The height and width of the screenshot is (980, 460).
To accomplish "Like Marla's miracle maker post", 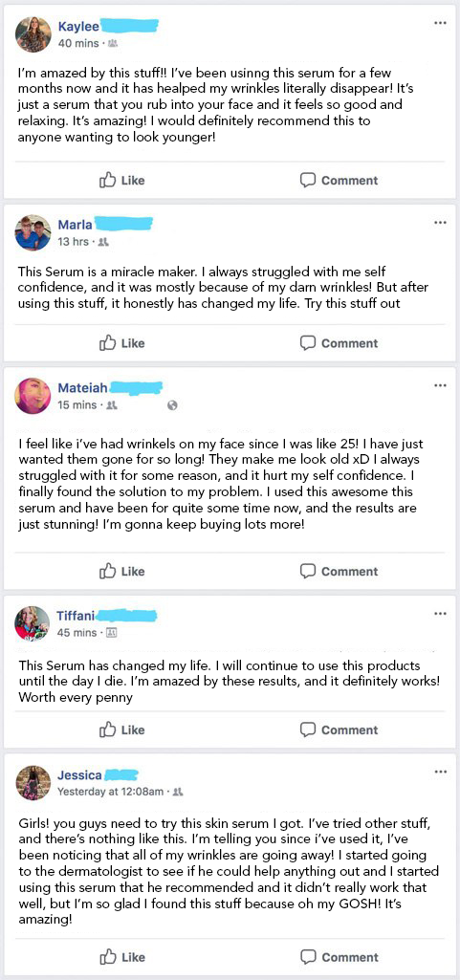I will coord(121,343).
